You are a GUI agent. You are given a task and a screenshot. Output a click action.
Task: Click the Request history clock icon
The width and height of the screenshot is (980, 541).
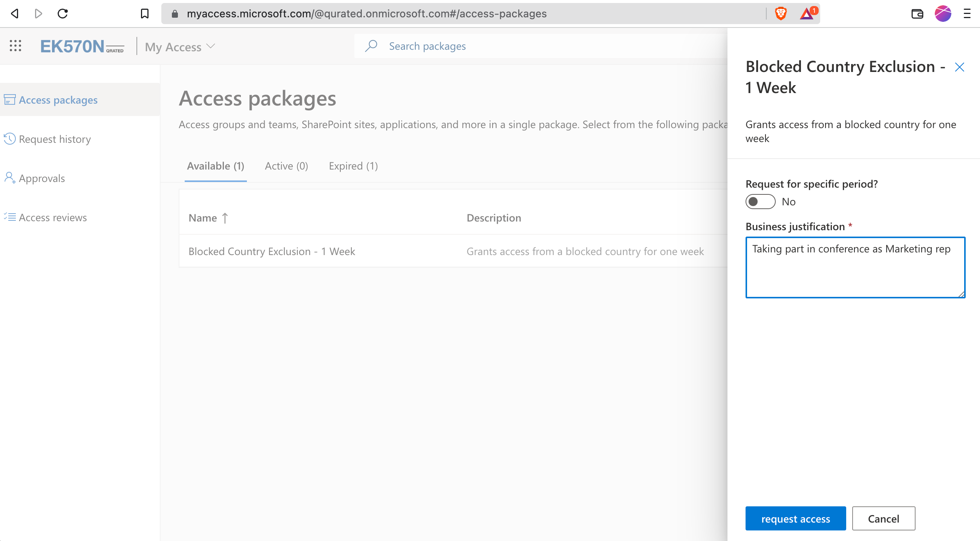pyautogui.click(x=9, y=139)
